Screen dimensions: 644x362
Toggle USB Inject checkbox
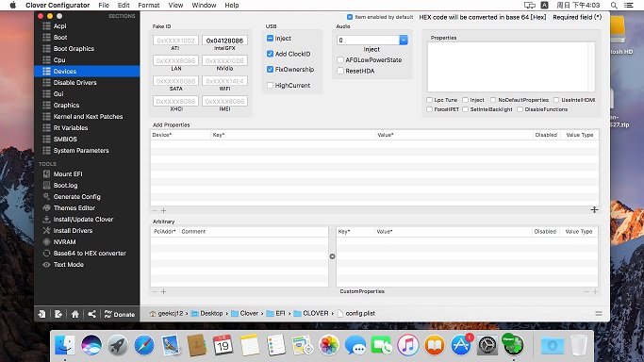tap(270, 38)
